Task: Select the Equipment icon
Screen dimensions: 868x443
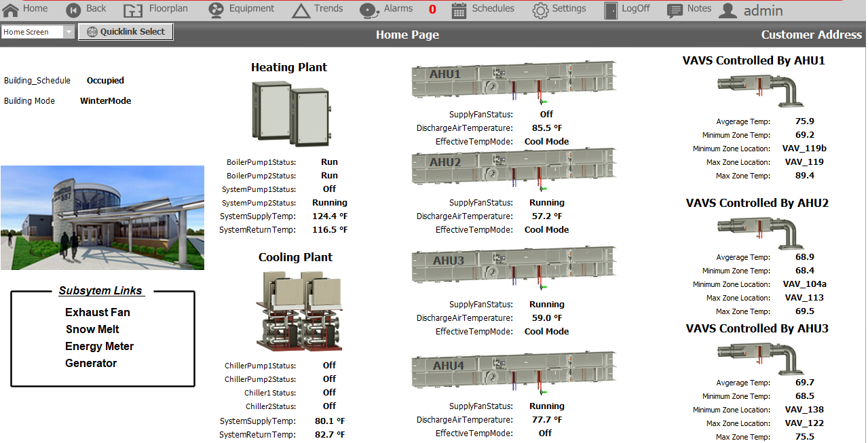Action: [x=241, y=9]
